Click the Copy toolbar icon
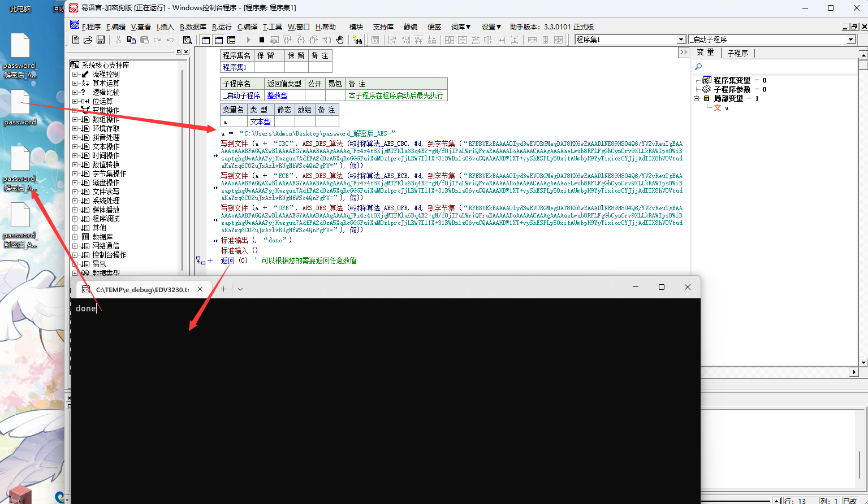The height and width of the screenshot is (504, 868). (x=131, y=40)
